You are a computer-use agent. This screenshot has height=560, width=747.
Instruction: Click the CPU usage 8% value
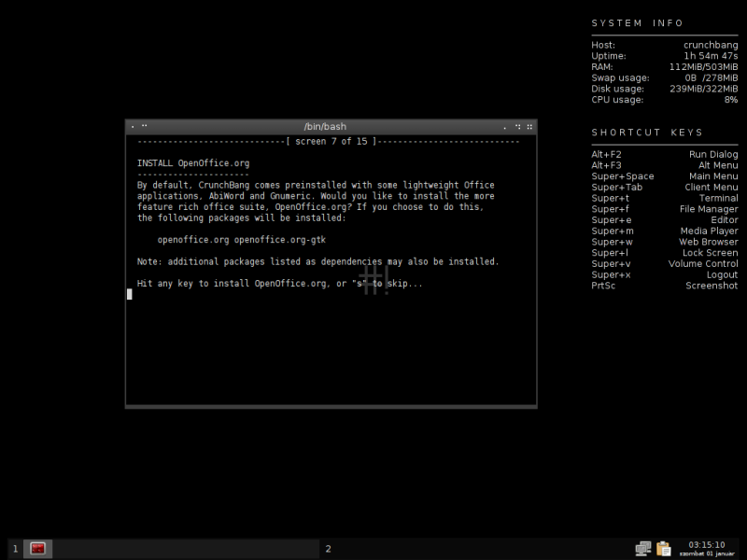[x=731, y=100]
